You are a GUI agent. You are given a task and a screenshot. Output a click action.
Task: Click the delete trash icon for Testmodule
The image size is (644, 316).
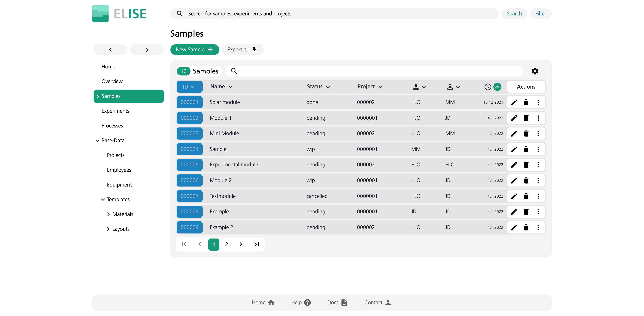(x=526, y=196)
